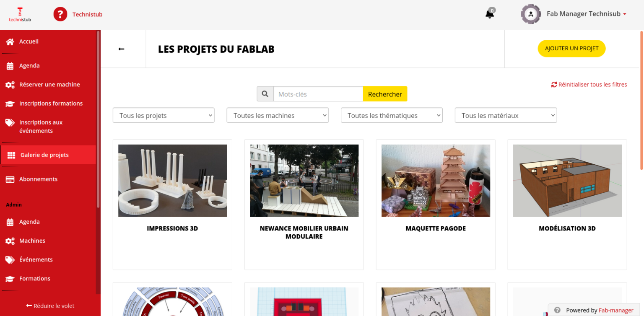Expand the Tous les projets dropdown

pos(164,115)
